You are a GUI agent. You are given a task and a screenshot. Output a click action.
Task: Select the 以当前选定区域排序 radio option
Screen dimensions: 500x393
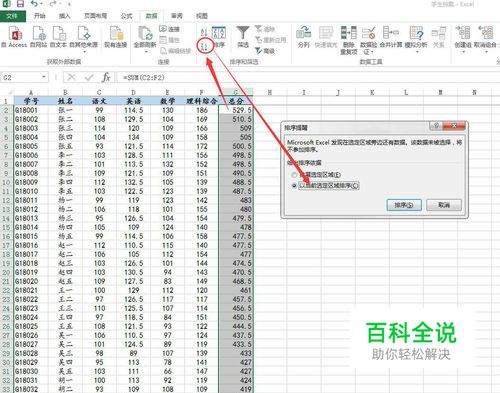[294, 186]
